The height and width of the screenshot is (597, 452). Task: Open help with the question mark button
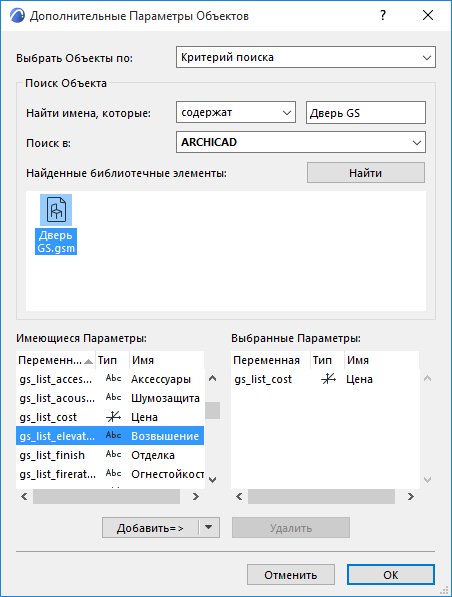click(x=383, y=16)
